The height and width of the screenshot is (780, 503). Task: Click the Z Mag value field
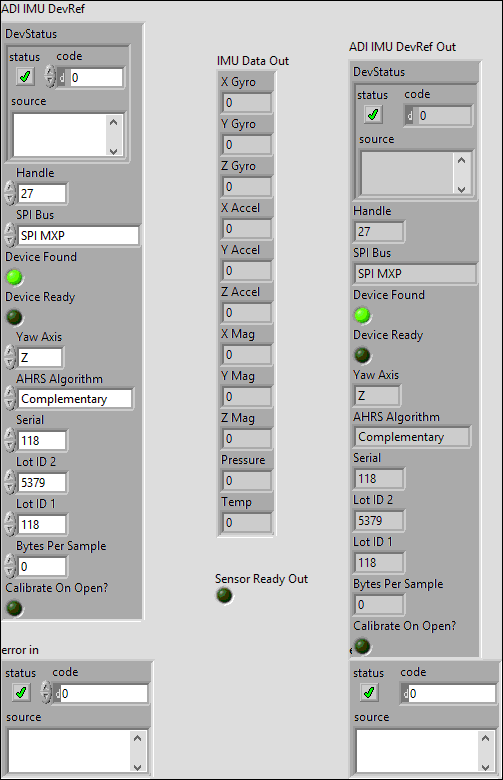point(247,438)
